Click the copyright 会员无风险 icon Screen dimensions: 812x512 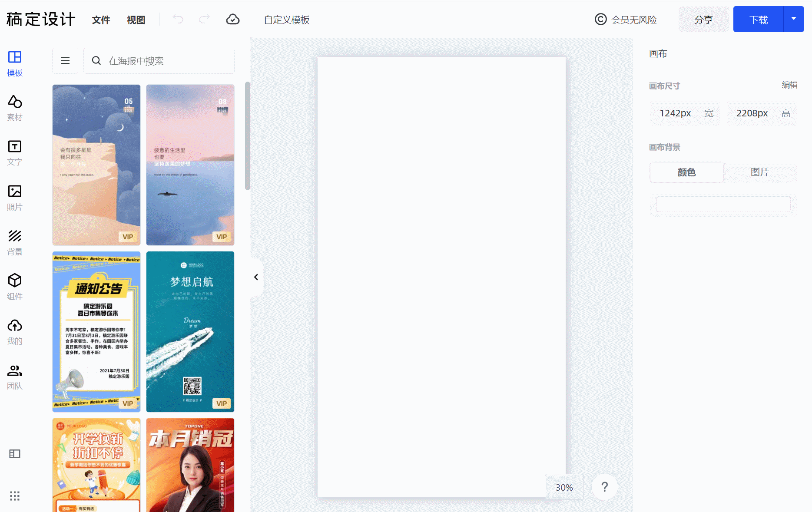(x=600, y=20)
